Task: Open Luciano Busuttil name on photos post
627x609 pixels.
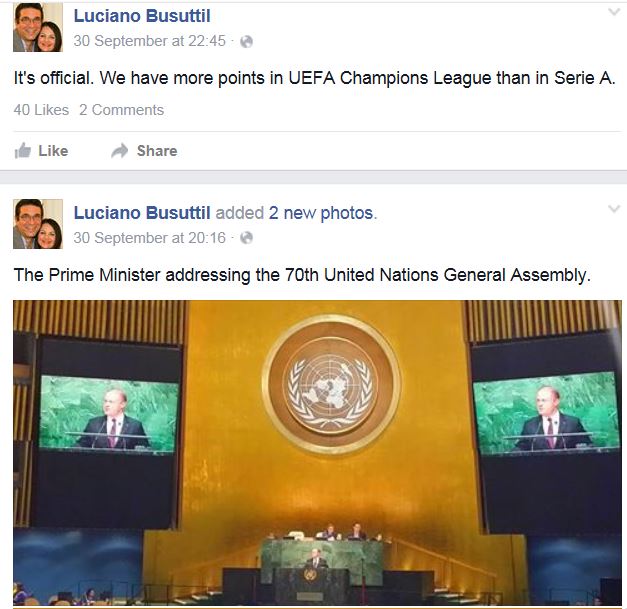Action: [142, 213]
